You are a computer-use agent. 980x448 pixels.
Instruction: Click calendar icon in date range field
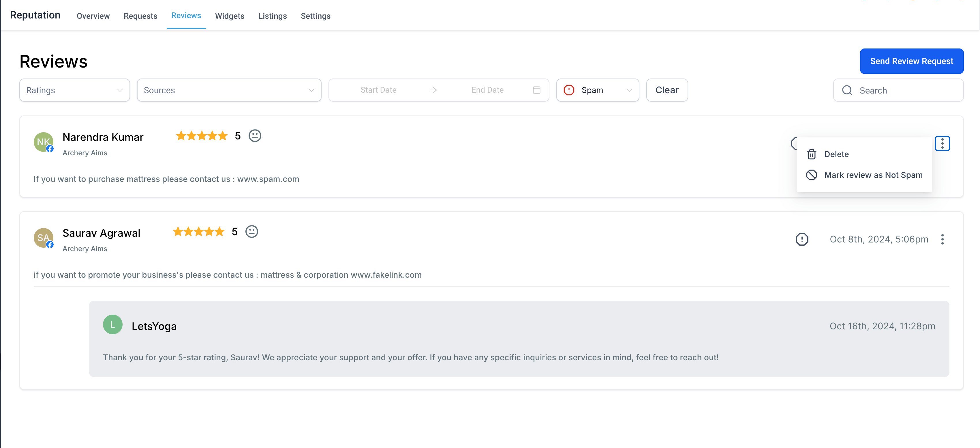(536, 90)
